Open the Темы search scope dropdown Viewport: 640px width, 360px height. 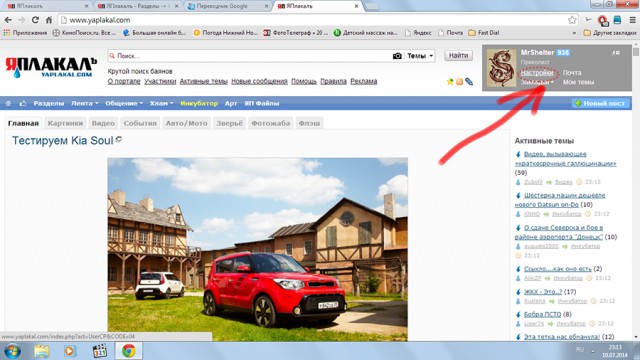point(420,56)
